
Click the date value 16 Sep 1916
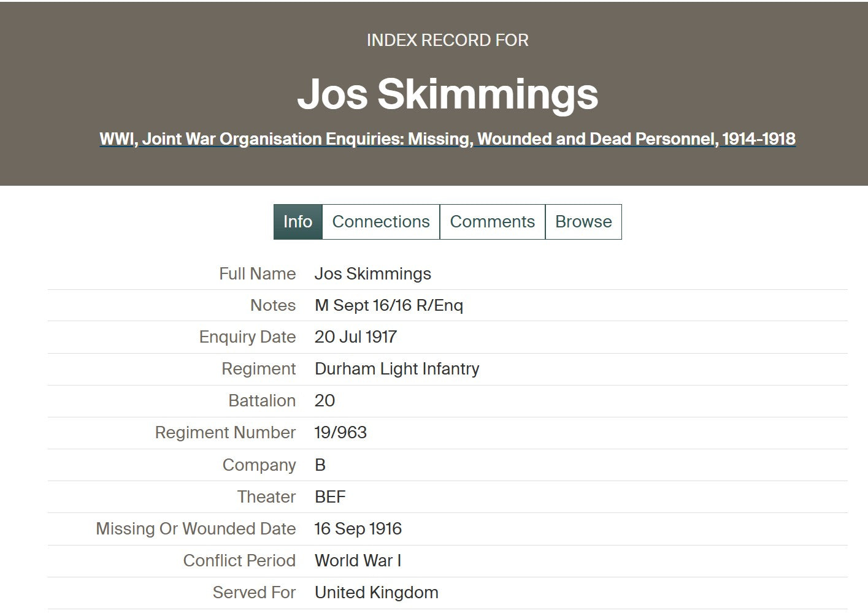tap(358, 529)
